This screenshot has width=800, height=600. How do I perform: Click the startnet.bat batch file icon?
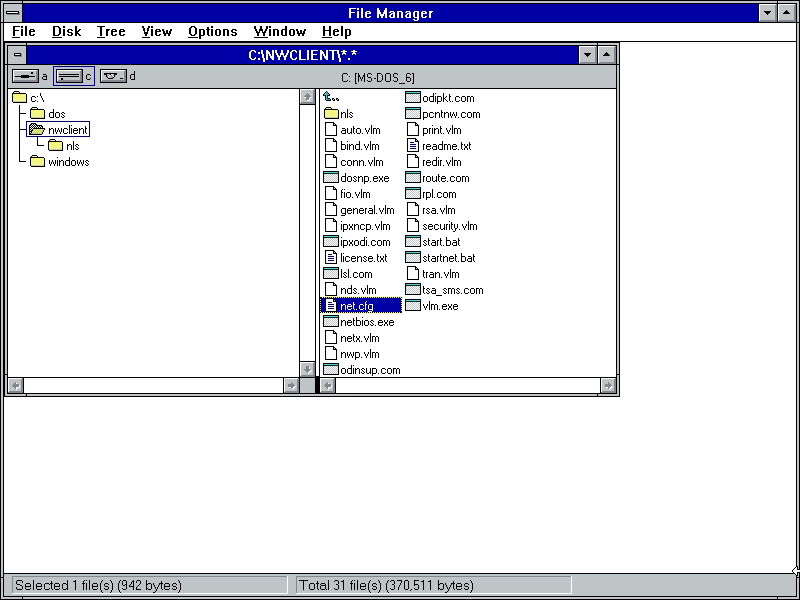click(413, 258)
